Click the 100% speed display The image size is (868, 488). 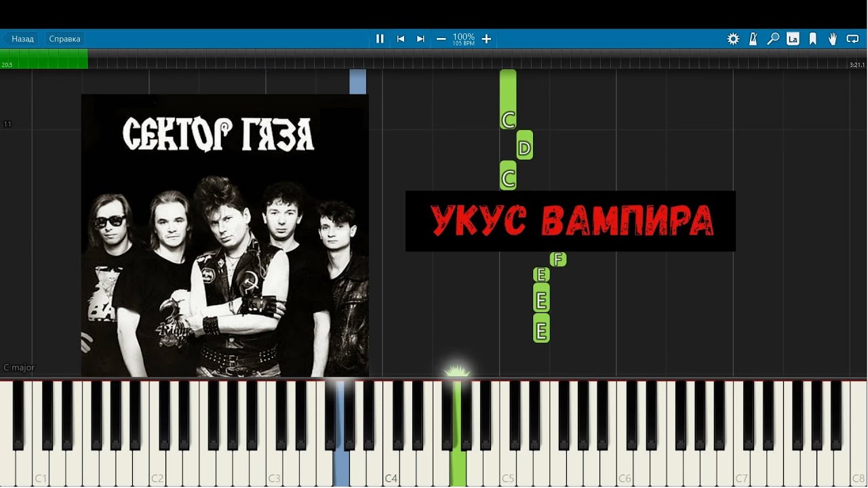coord(464,37)
